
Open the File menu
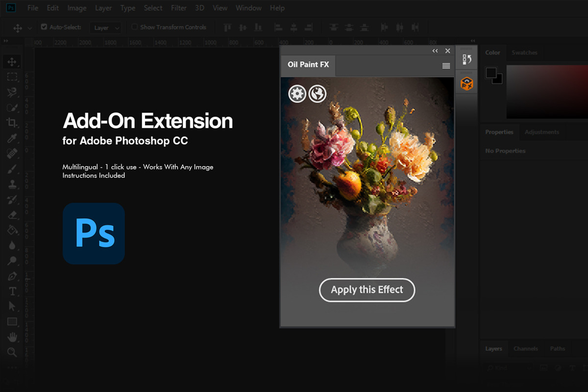point(33,8)
